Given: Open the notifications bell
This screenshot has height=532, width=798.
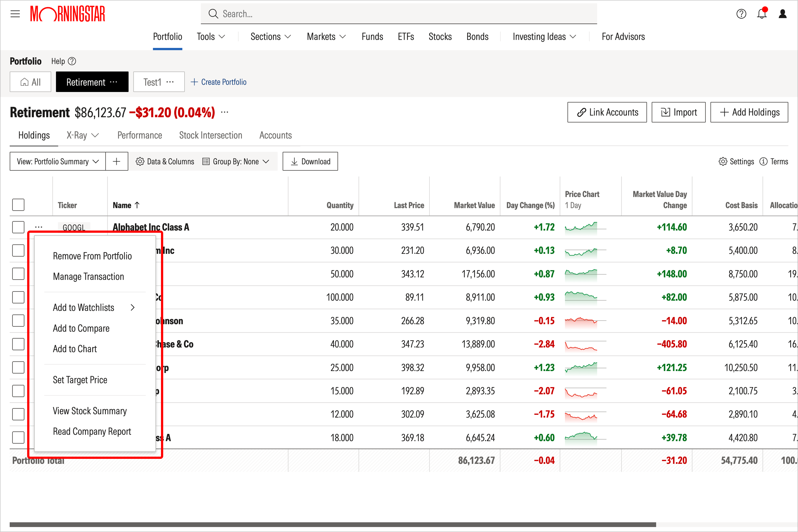Looking at the screenshot, I should pyautogui.click(x=762, y=13).
